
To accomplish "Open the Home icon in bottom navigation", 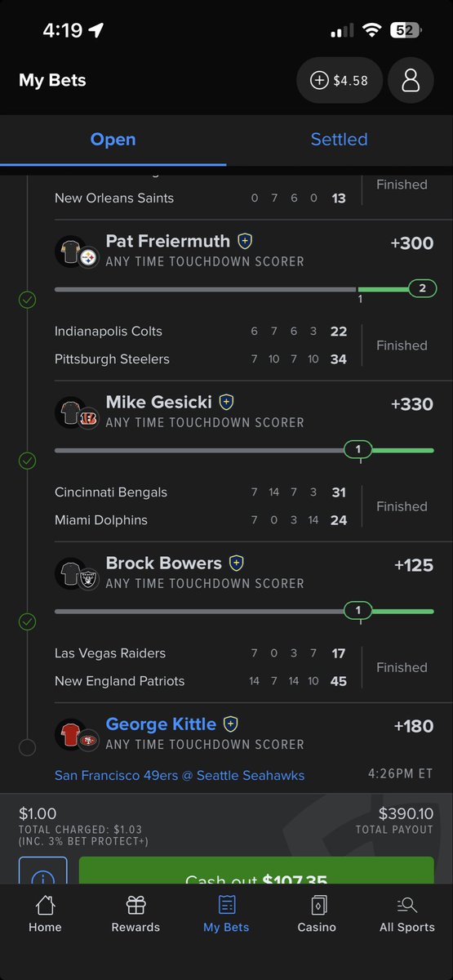I will click(45, 914).
